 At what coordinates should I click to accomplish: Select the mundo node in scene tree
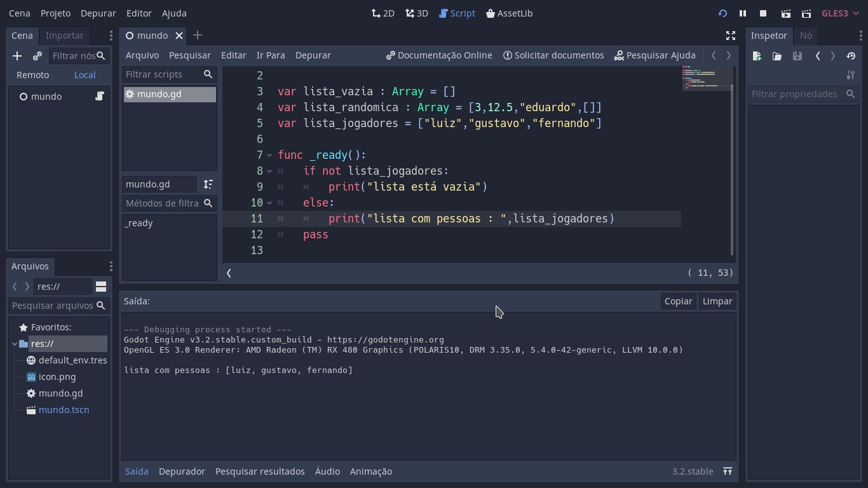coord(46,97)
